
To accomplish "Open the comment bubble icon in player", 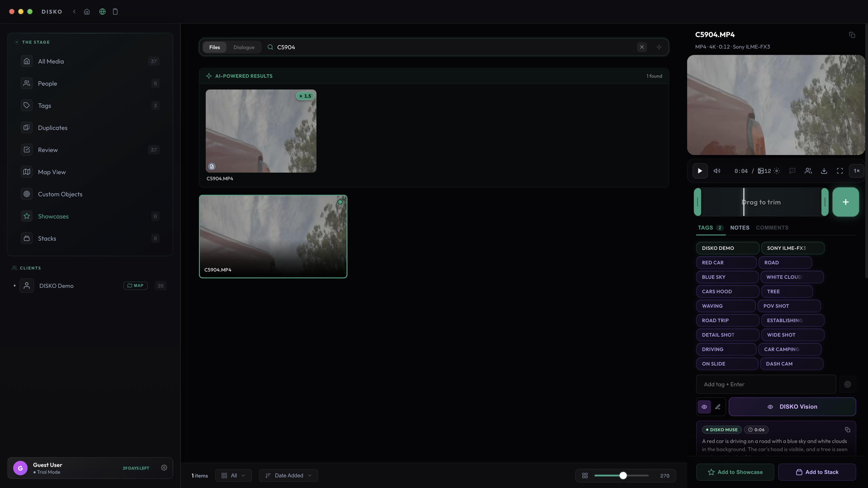I will (792, 171).
